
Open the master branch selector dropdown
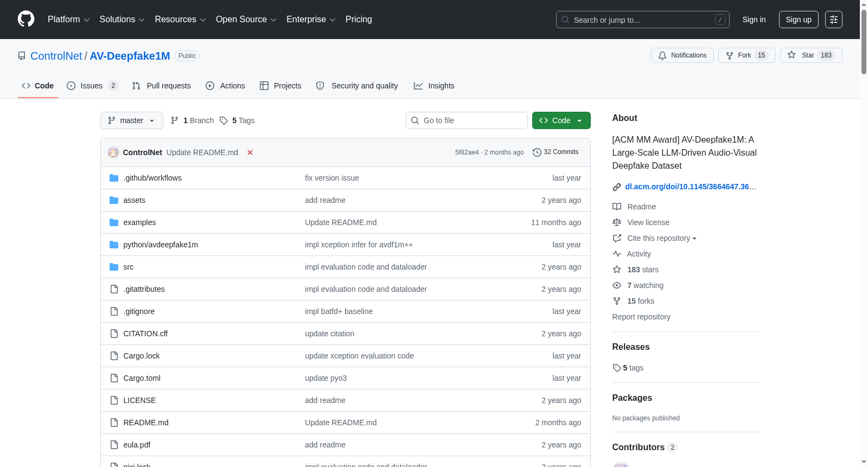pyautogui.click(x=132, y=120)
